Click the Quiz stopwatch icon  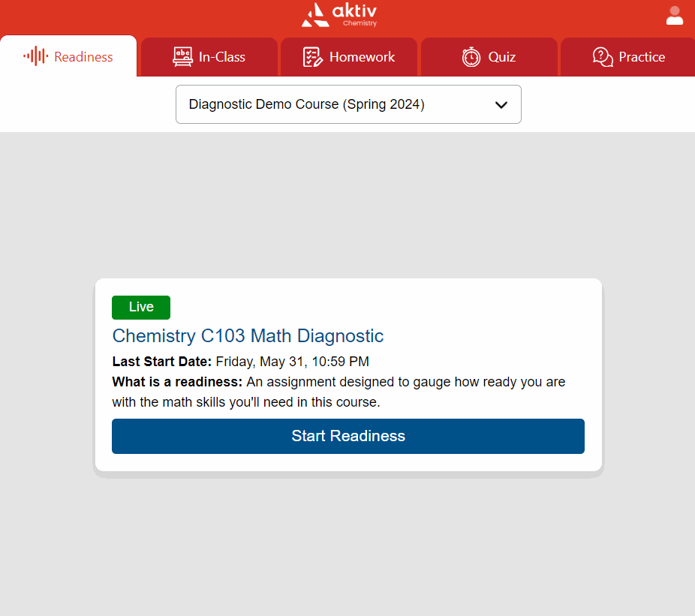tap(471, 57)
